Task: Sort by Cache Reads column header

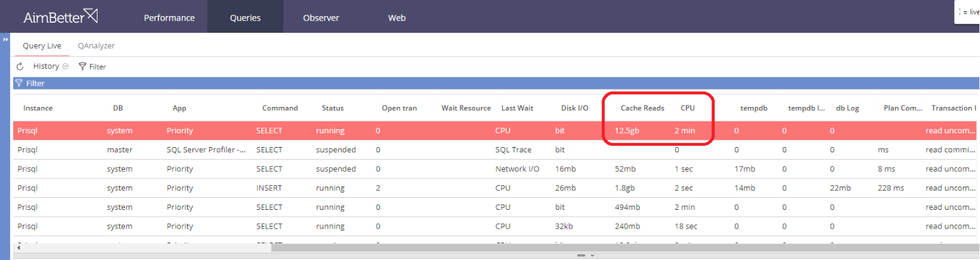Action: (643, 108)
